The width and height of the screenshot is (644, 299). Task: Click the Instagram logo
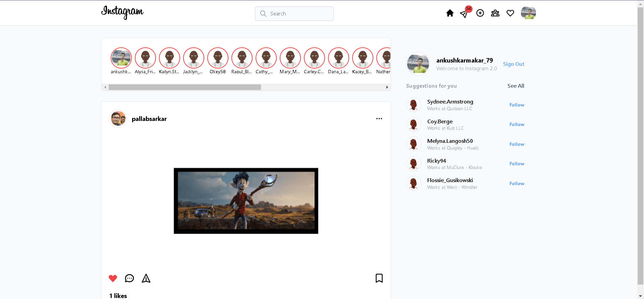[122, 12]
